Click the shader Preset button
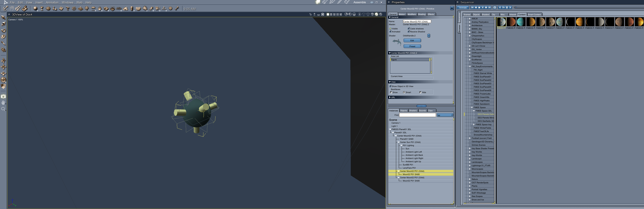 pos(412,46)
